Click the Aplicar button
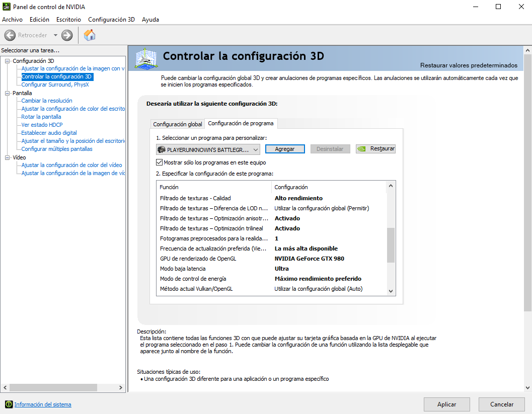The height and width of the screenshot is (414, 532). tap(446, 404)
